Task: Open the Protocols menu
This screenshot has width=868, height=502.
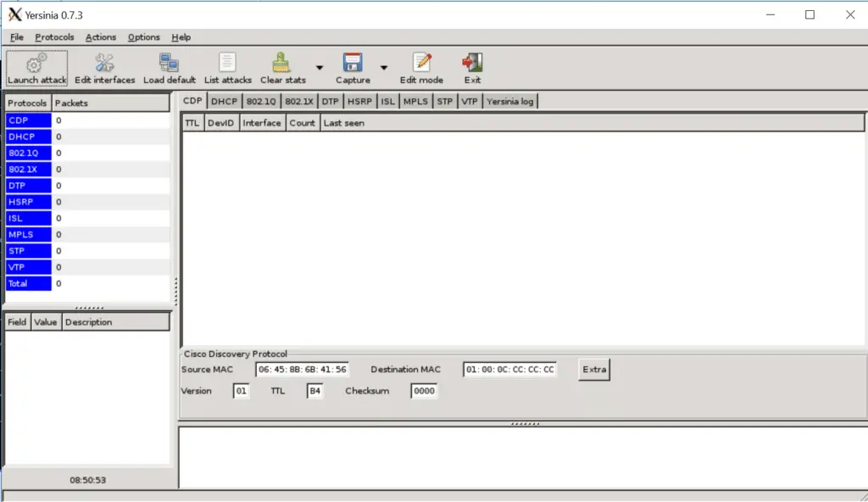Action: (54, 37)
